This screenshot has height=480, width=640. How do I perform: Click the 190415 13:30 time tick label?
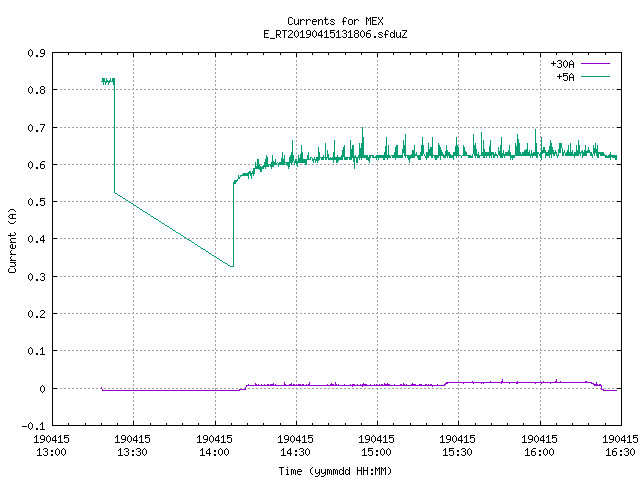click(132, 446)
